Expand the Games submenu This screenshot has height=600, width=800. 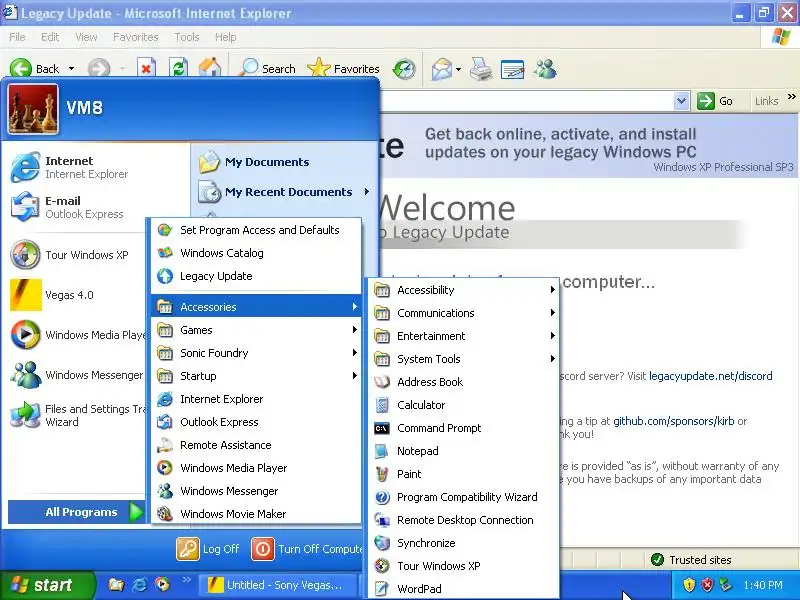[256, 330]
